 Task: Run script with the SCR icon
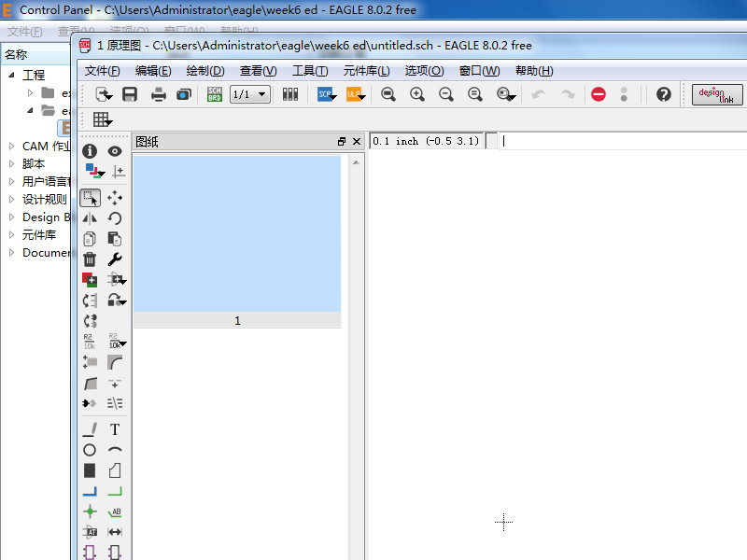pyautogui.click(x=326, y=94)
